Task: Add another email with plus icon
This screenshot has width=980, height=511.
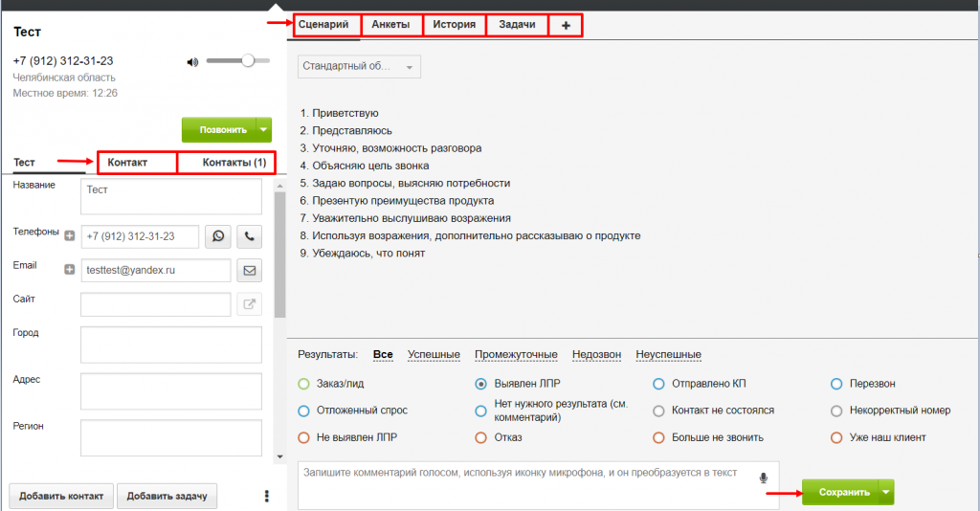Action: pyautogui.click(x=69, y=270)
